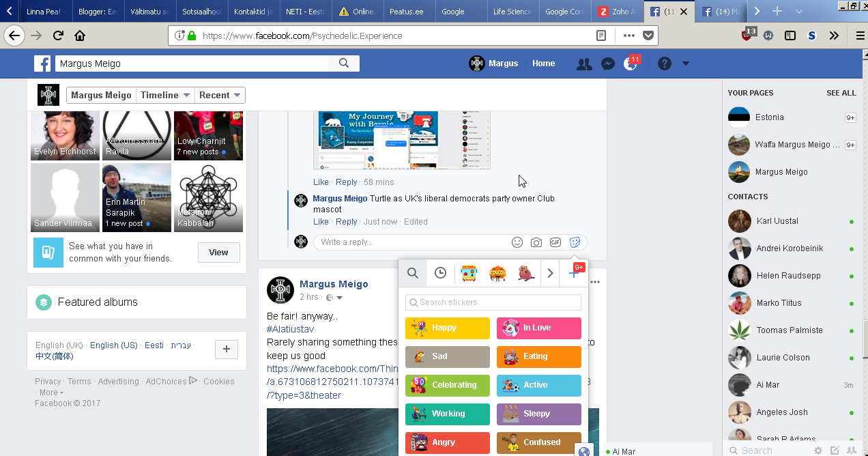This screenshot has width=868, height=456.
Task: Open Metatron Kabbalah friend thumbnail
Action: (x=208, y=197)
